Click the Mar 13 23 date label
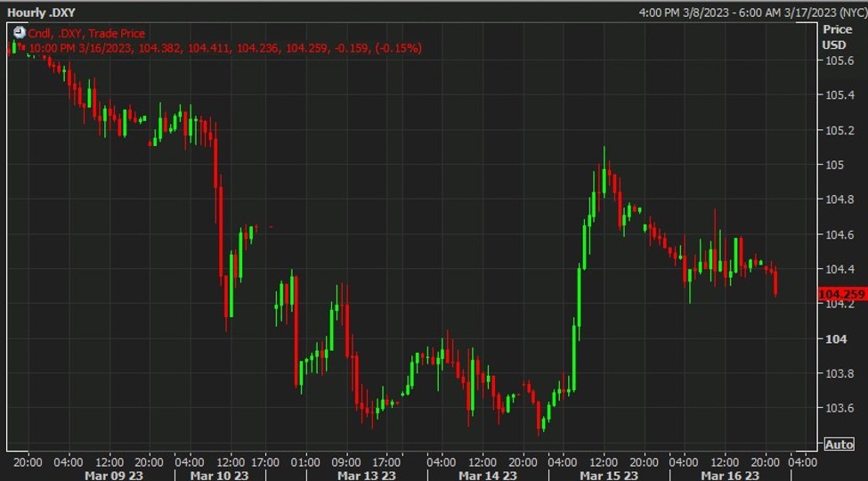Viewport: 868px width, 481px height. pyautogui.click(x=367, y=476)
